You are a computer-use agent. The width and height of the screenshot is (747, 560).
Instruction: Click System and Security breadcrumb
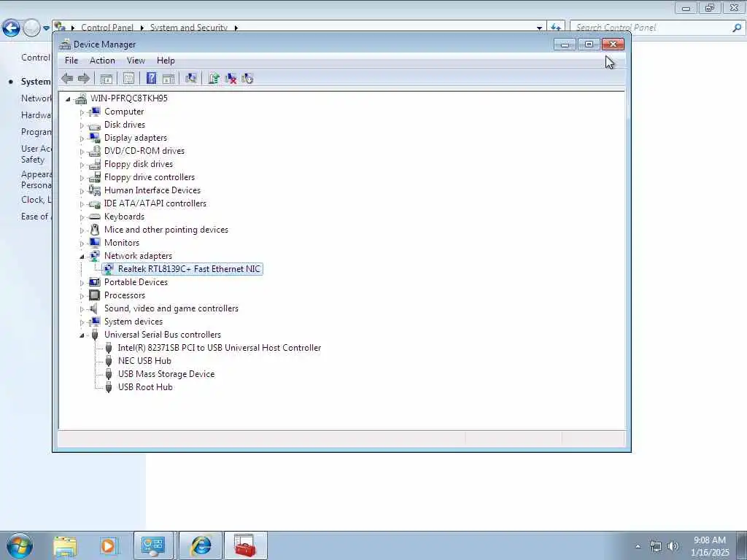click(189, 28)
